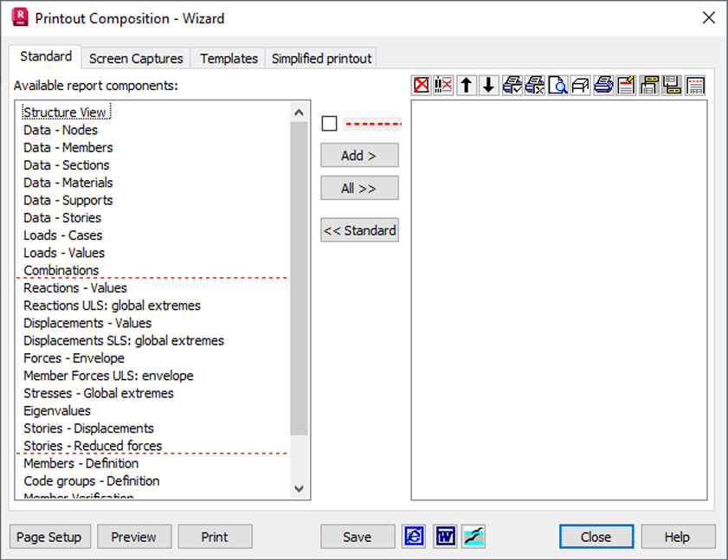Click the red dashed separator swatch
Screen dimensions: 728x560
[x=372, y=123]
